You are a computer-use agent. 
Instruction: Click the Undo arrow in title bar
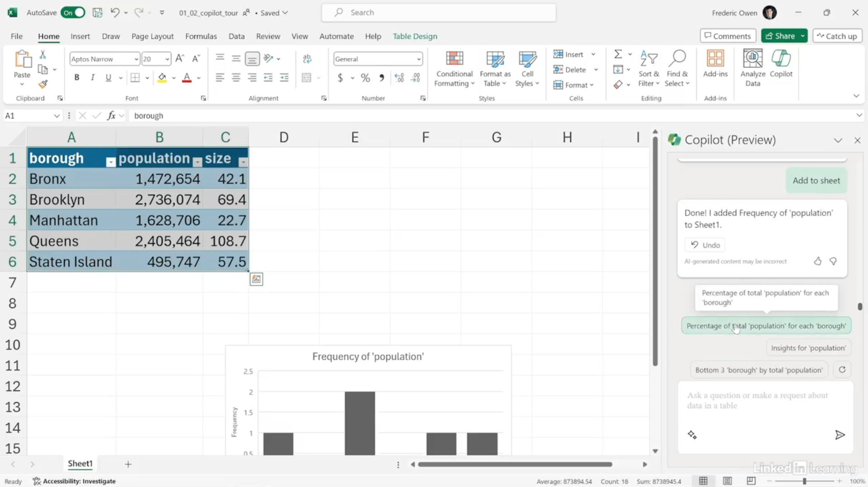[115, 13]
